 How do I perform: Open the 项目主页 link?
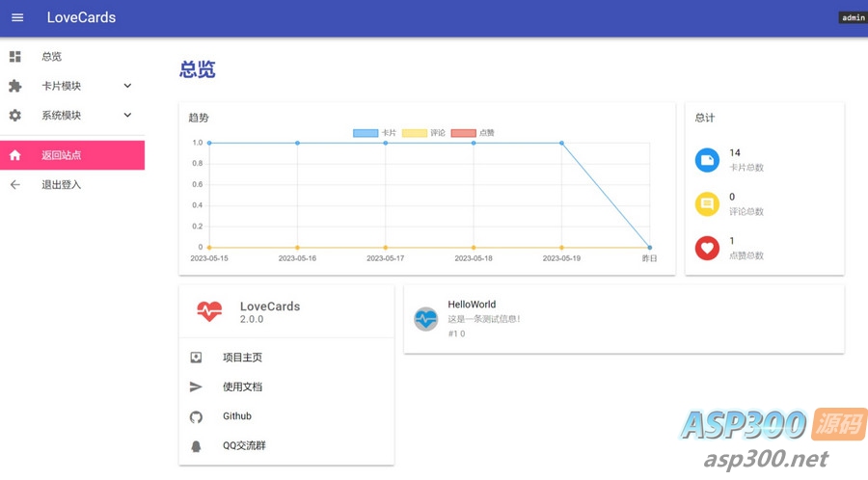coord(242,358)
